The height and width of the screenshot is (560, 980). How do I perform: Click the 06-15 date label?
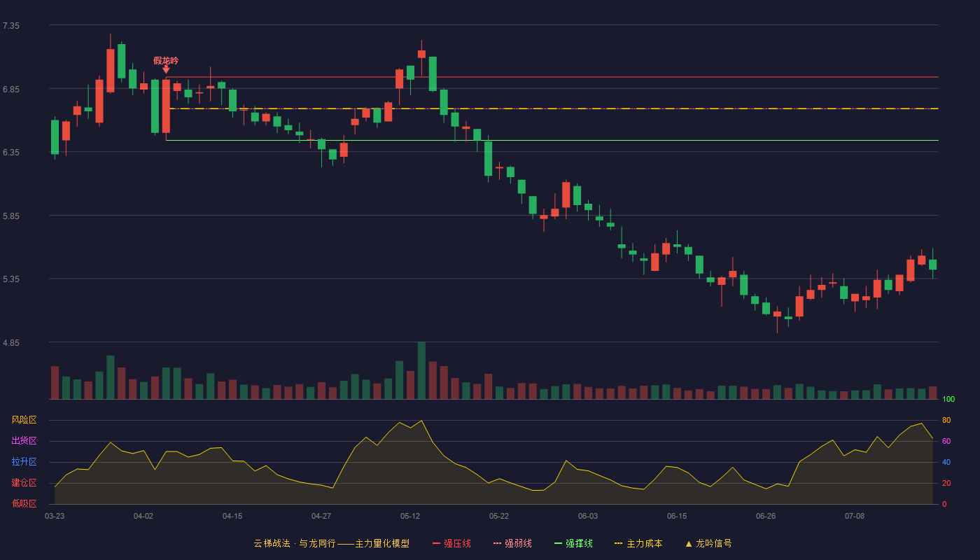[677, 516]
